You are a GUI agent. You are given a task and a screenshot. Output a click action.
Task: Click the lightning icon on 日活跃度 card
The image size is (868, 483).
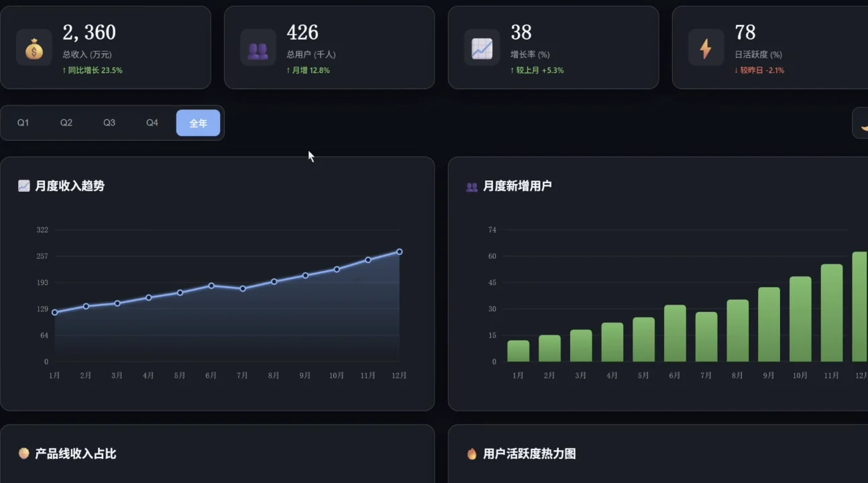pyautogui.click(x=706, y=47)
